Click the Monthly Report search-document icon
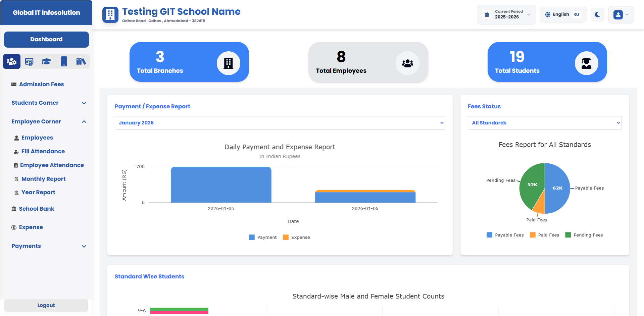The height and width of the screenshot is (316, 644). coord(16,179)
